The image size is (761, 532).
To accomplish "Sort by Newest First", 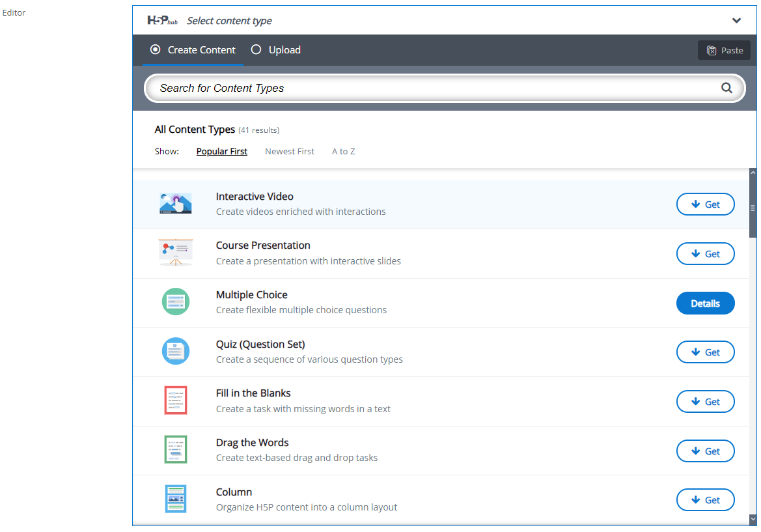I will coord(290,152).
